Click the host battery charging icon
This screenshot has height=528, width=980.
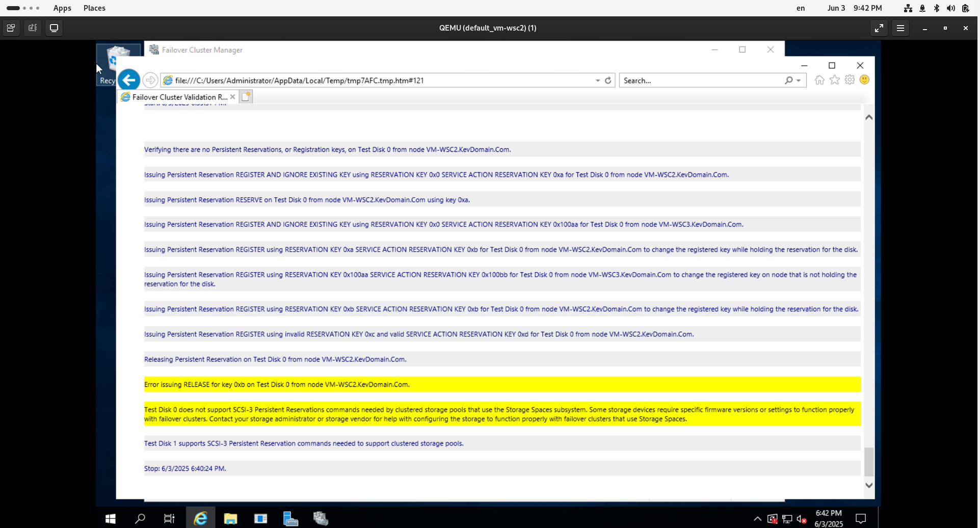(x=965, y=8)
